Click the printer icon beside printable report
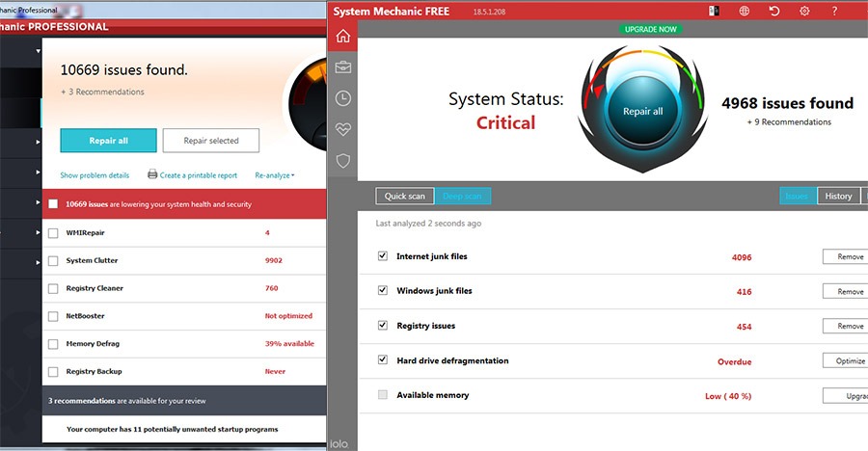The image size is (868, 451). pos(152,174)
